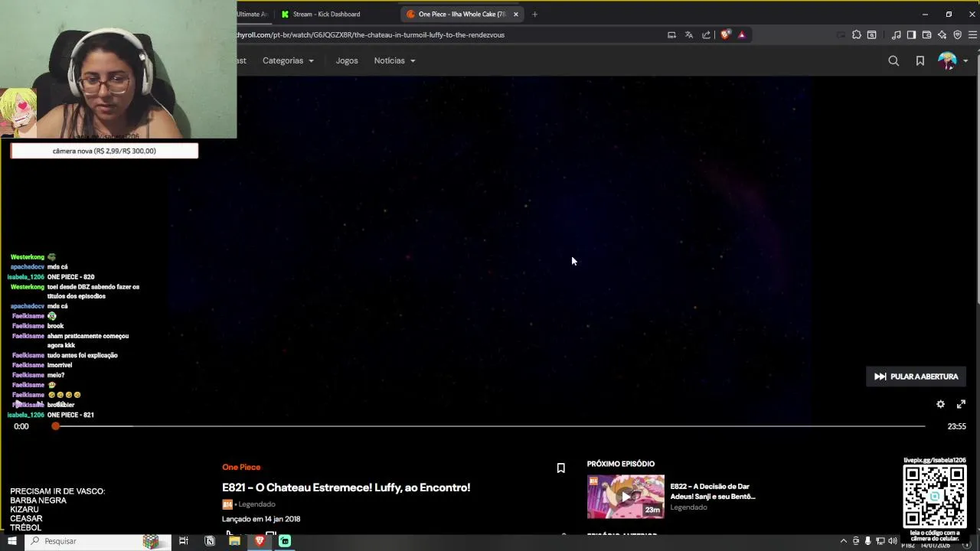Image resolution: width=980 pixels, height=551 pixels.
Task: Click the orange playhead on the video progress bar
Action: (55, 425)
